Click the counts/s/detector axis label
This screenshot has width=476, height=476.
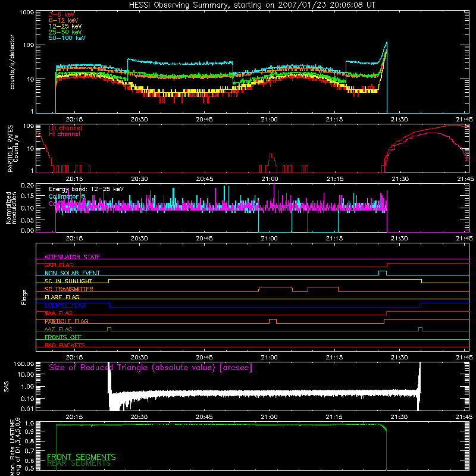(12, 62)
